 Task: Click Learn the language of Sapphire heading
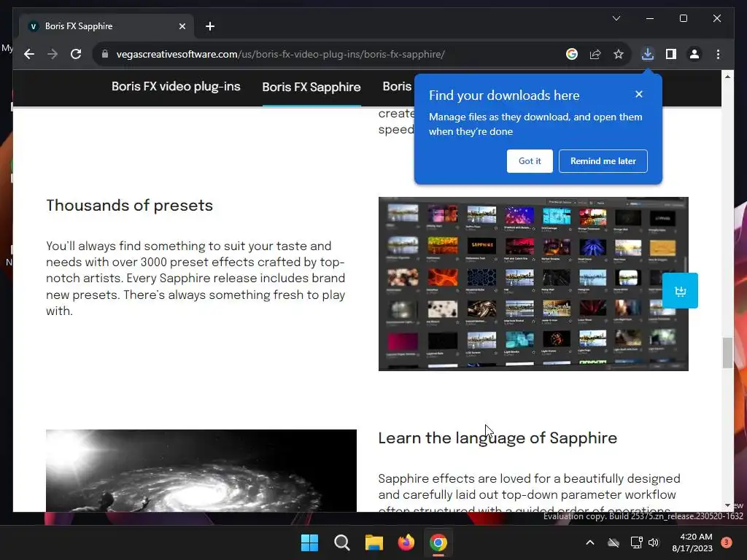click(498, 438)
